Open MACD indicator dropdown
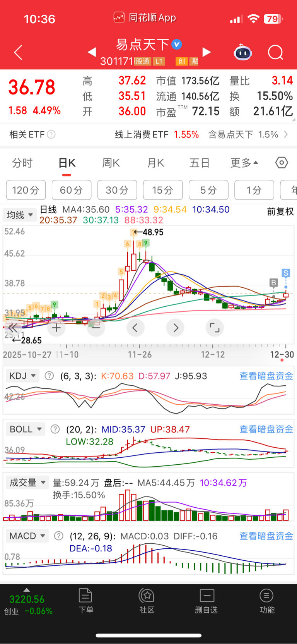This screenshot has width=297, height=644. (x=27, y=536)
